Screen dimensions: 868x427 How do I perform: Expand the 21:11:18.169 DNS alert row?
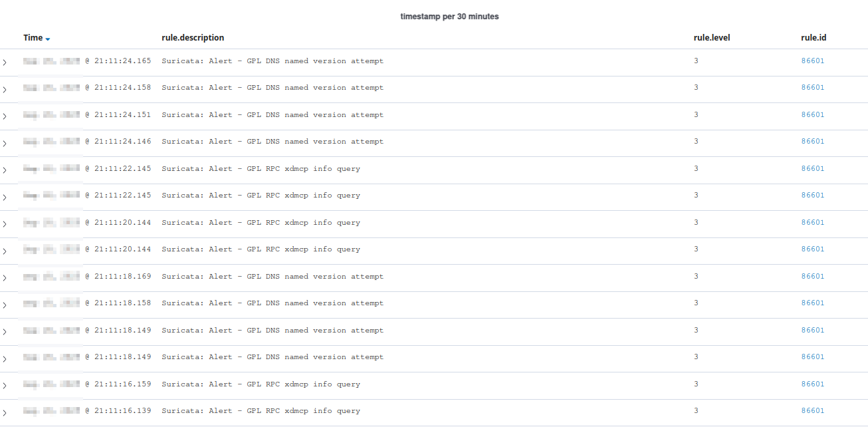(5, 278)
